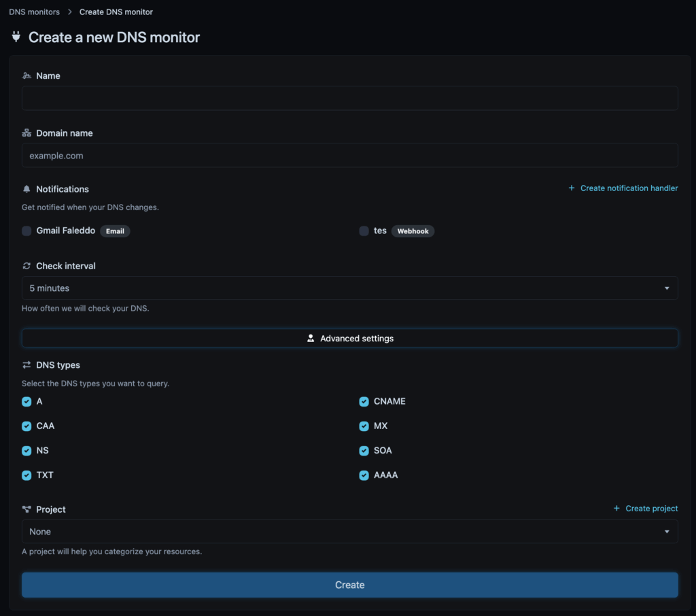696x616 pixels.
Task: Click the plus icon for Create notification handler
Action: point(572,188)
